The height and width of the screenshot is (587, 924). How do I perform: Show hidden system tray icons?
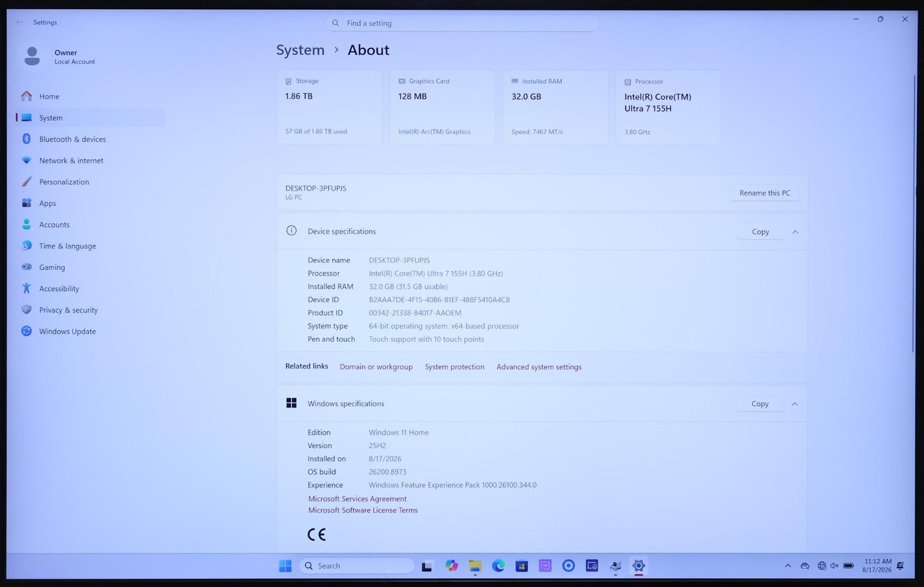tap(788, 566)
